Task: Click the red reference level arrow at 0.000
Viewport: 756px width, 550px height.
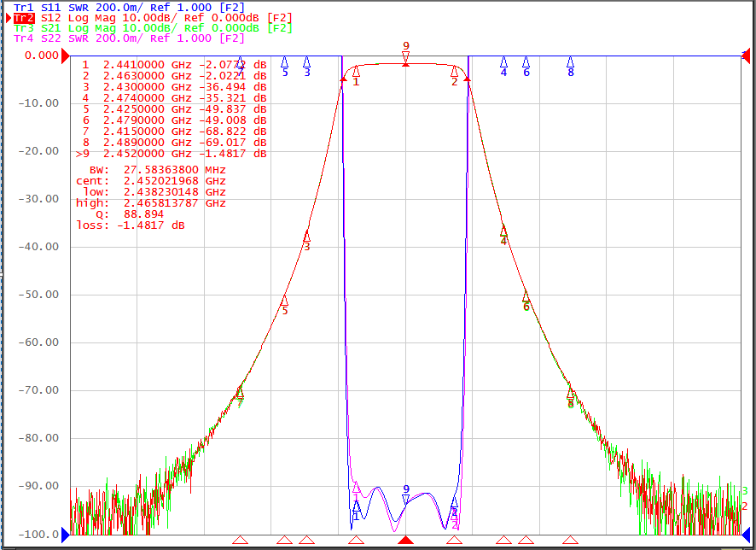Action: [x=66, y=55]
